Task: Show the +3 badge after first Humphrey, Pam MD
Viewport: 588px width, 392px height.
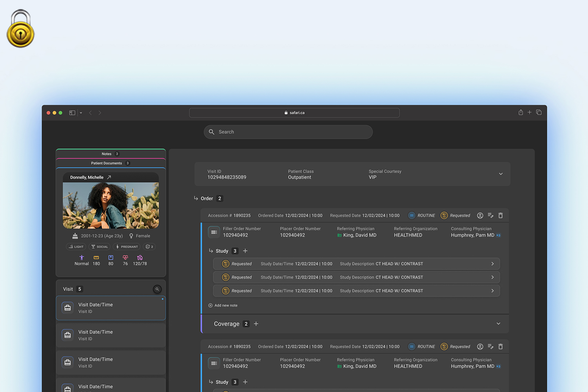Action: point(499,235)
